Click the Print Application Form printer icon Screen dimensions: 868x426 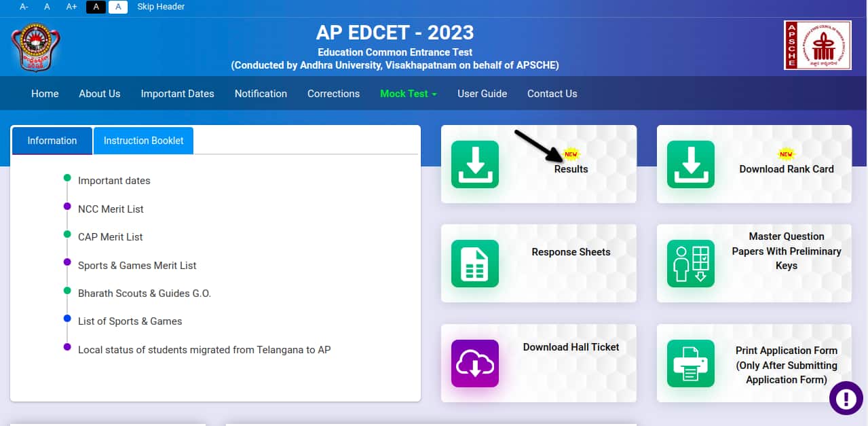click(691, 363)
